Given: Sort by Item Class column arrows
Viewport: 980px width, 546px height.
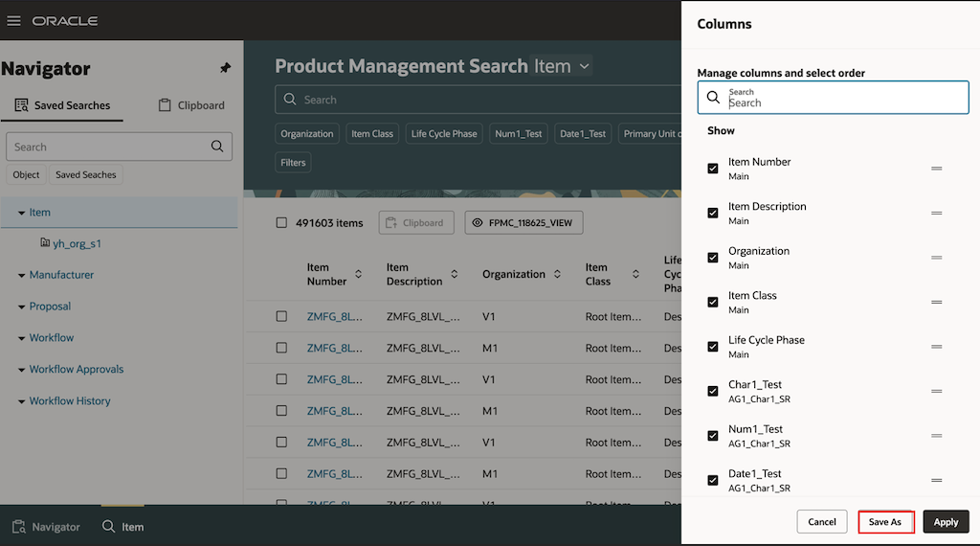Looking at the screenshot, I should [x=635, y=274].
